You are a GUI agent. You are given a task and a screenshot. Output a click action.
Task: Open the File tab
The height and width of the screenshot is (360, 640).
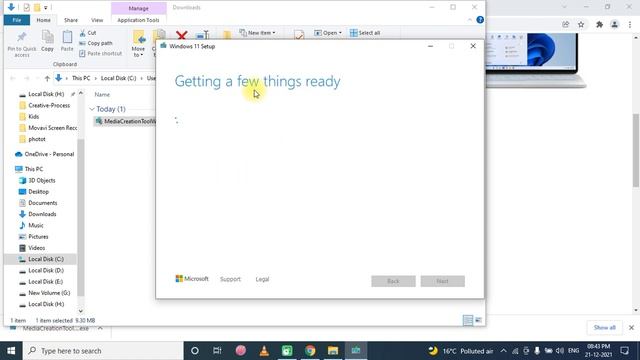point(17,20)
